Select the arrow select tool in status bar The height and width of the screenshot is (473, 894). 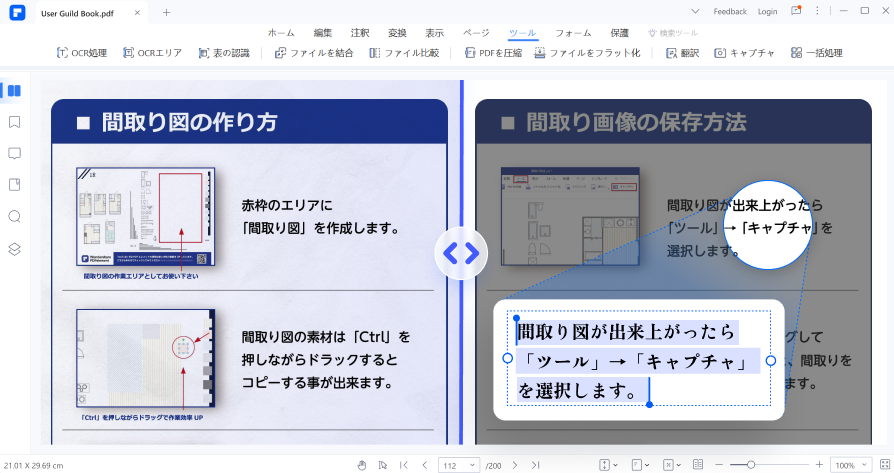click(383, 465)
